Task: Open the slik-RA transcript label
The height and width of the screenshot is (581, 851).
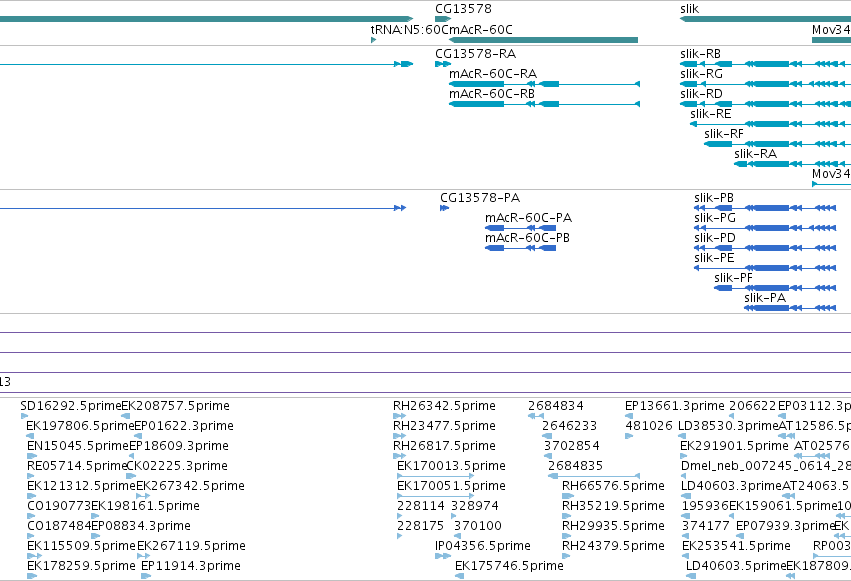Action: click(755, 154)
